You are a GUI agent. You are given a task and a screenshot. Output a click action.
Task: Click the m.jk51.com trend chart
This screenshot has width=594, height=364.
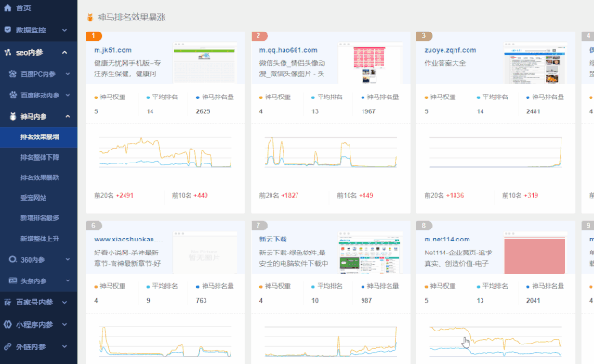pyautogui.click(x=165, y=152)
